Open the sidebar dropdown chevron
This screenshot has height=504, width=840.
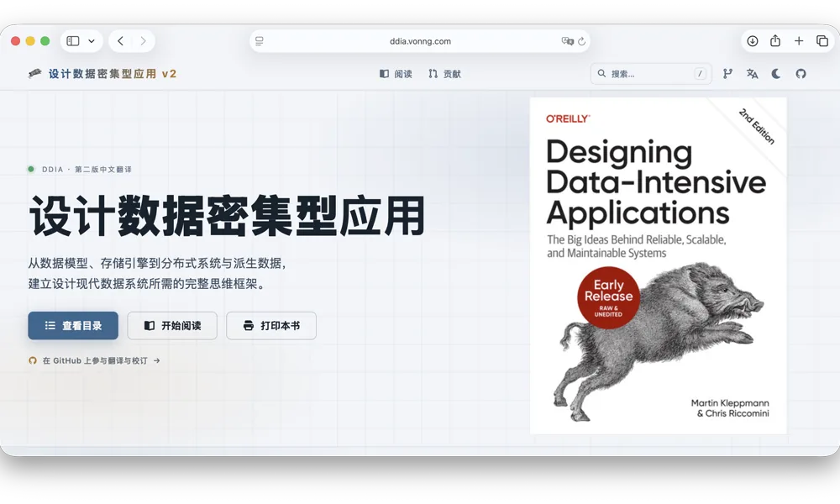tap(92, 41)
